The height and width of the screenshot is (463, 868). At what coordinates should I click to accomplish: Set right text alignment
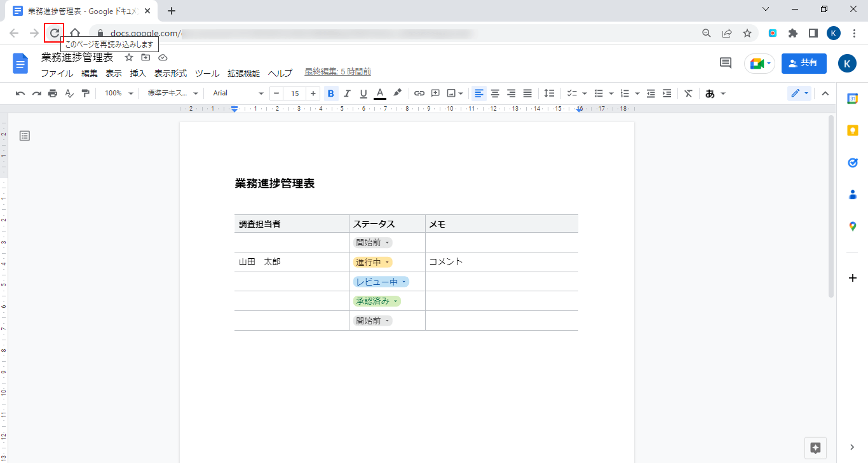coord(511,93)
